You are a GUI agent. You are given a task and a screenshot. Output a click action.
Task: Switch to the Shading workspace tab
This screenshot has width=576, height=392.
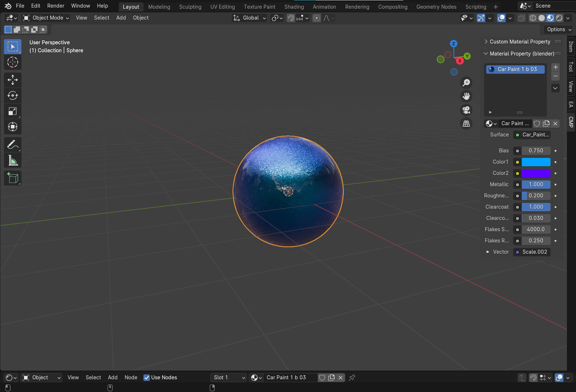(294, 7)
